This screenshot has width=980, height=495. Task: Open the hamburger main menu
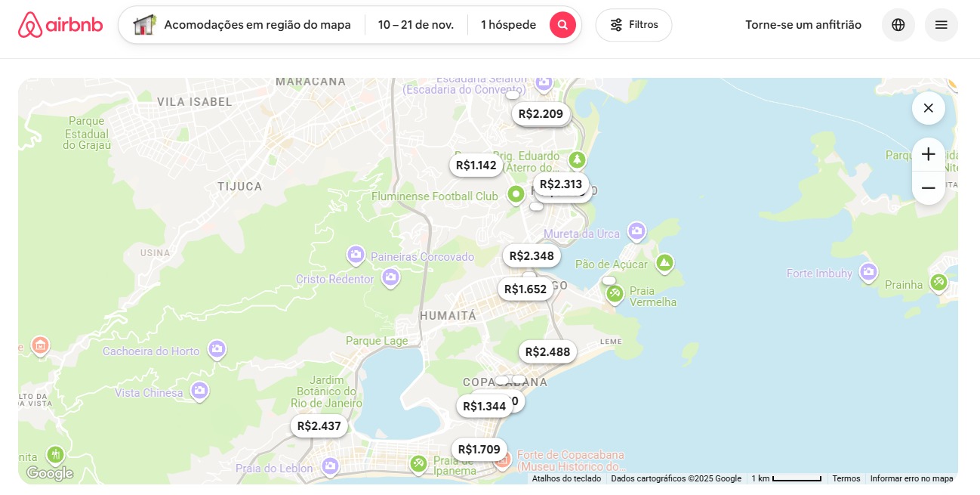tap(941, 25)
